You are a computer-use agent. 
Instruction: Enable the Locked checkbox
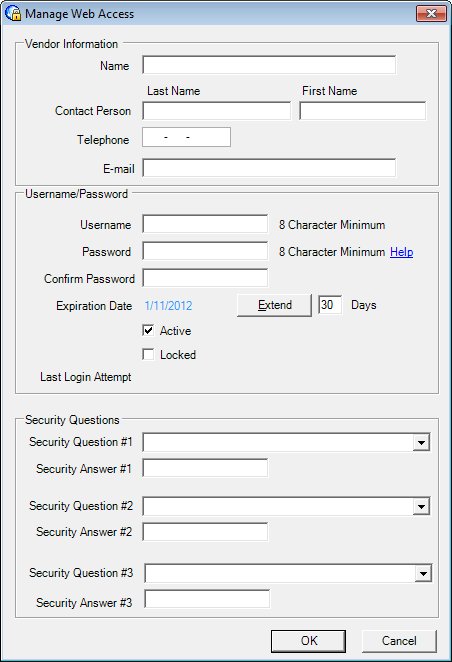pyautogui.click(x=148, y=354)
